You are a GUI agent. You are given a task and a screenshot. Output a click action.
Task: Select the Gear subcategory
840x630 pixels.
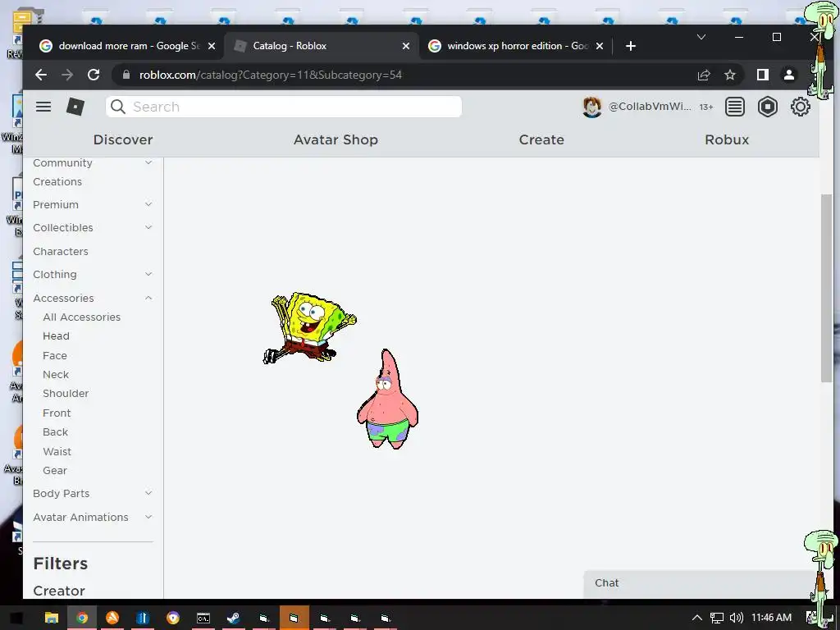pos(55,470)
